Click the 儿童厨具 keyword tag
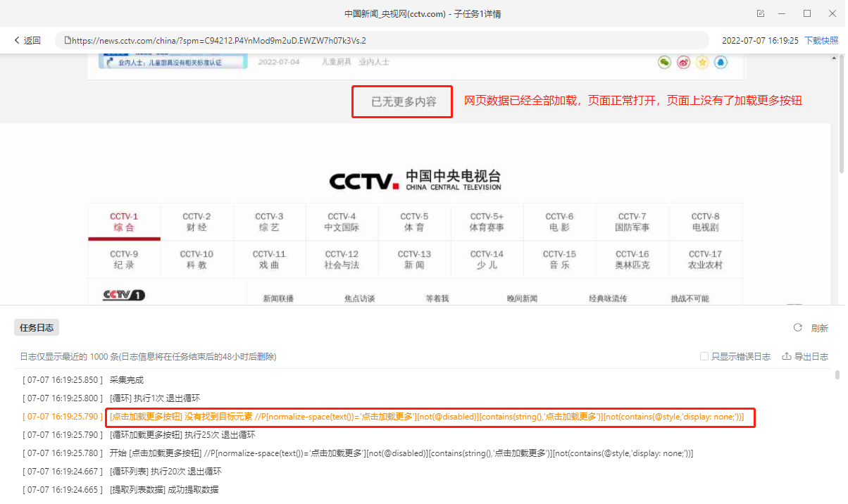This screenshot has width=848, height=504. [336, 62]
